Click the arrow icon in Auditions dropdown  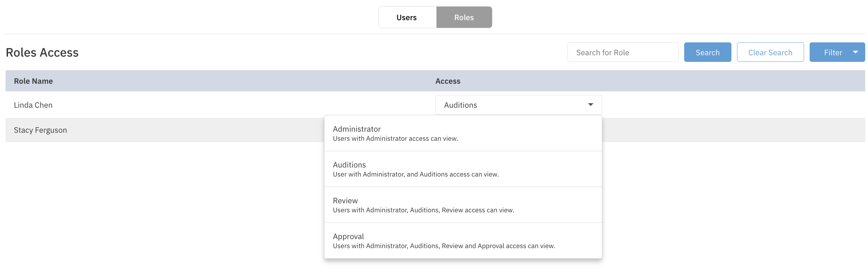590,105
